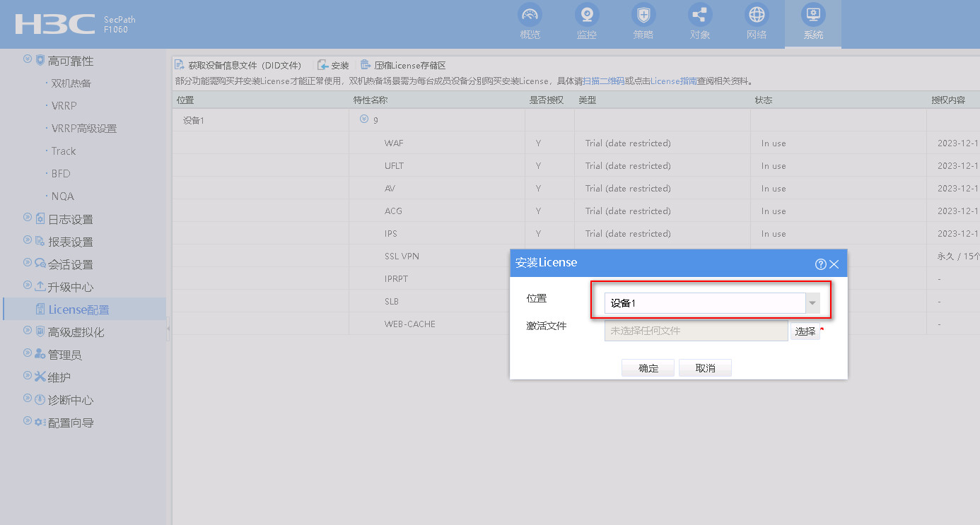
Task: Click the 激活文件 file path field
Action: [695, 331]
